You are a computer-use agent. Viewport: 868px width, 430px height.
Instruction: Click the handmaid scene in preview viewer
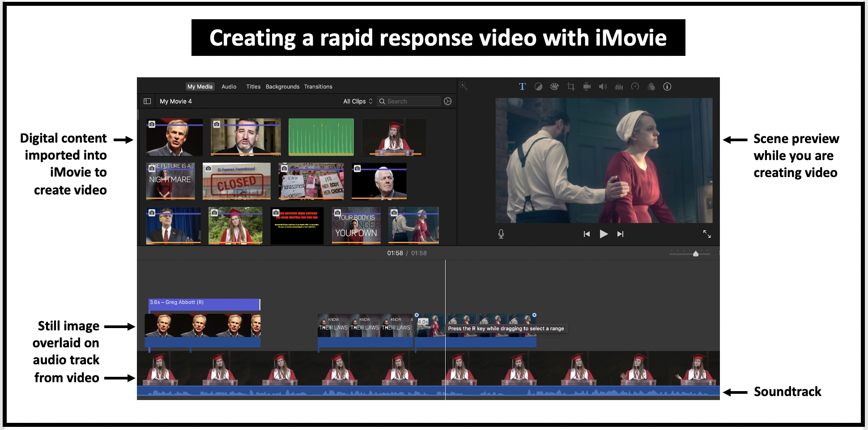pos(604,160)
